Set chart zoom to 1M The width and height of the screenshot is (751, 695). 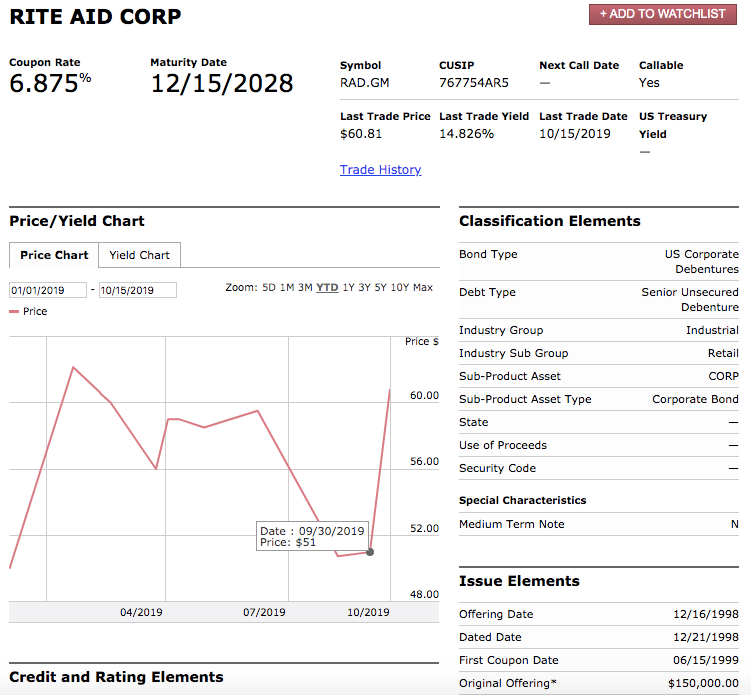click(x=287, y=287)
